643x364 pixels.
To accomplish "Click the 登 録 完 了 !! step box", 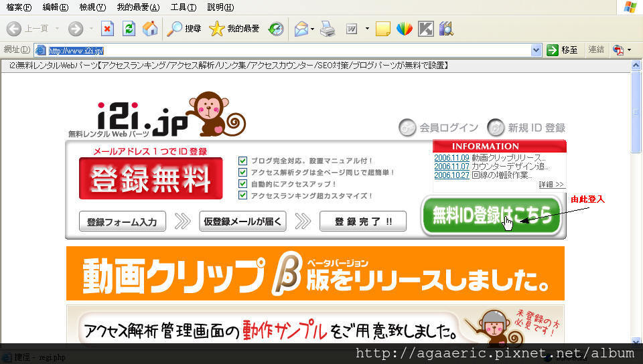I will [x=363, y=221].
